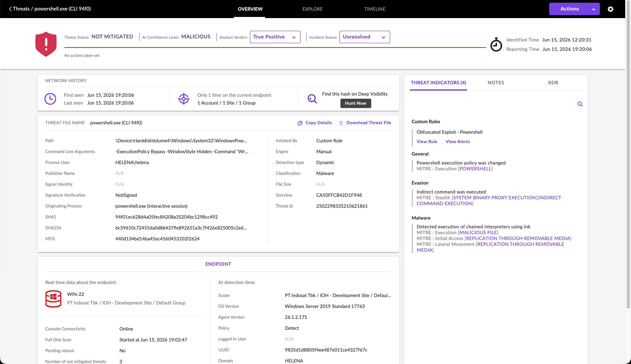Click the Copy Details icon

click(x=300, y=123)
